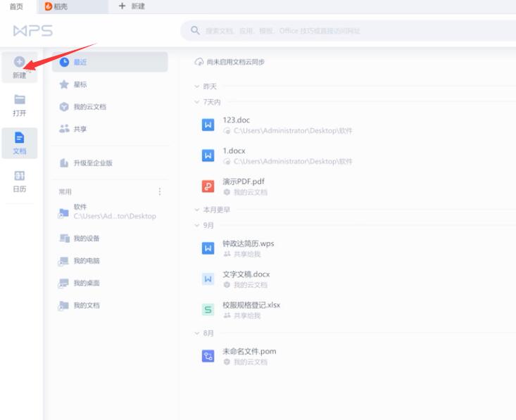This screenshot has width=516, height=420.
Task: Click the icon of 钟政达简历.wps
Action: tap(208, 248)
